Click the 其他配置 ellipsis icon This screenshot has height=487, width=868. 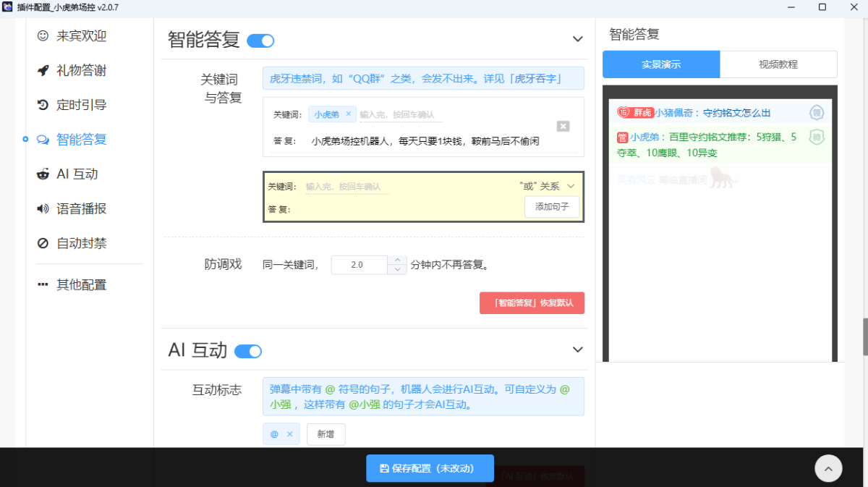click(41, 284)
